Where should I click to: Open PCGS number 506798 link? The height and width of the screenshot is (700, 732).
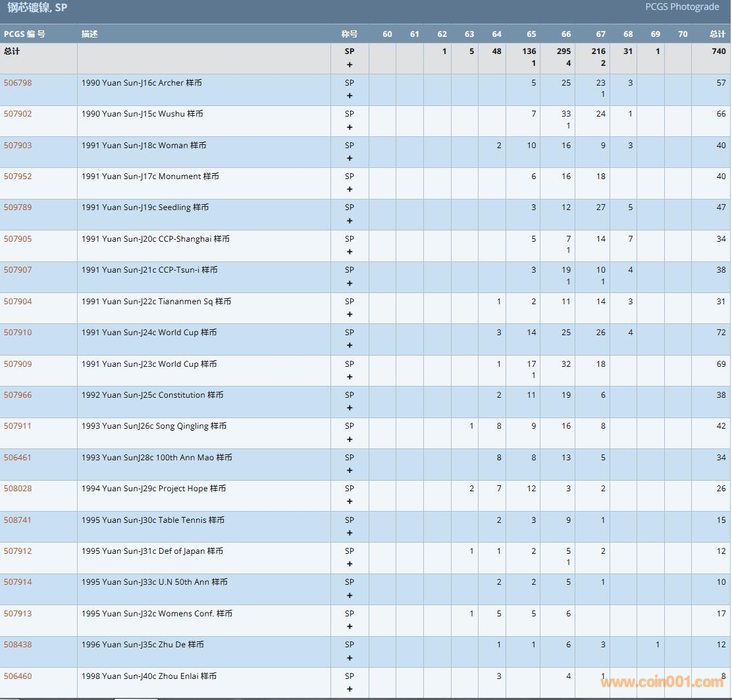pyautogui.click(x=18, y=83)
